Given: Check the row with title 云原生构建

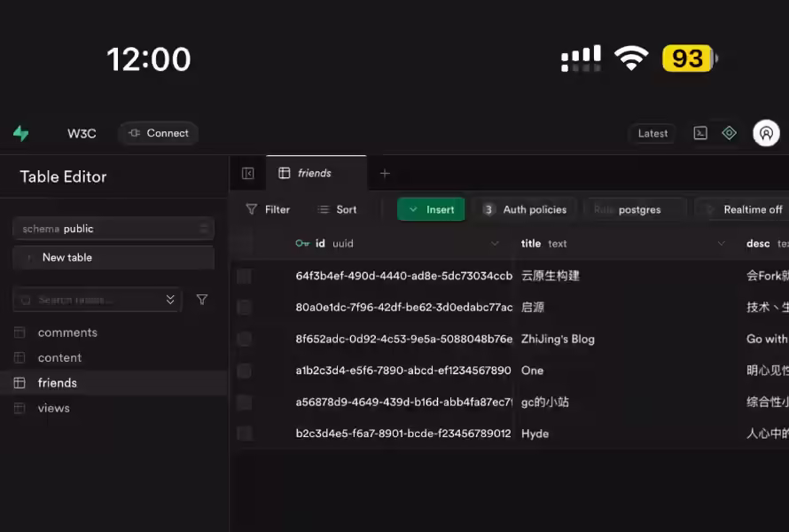Looking at the screenshot, I should (x=244, y=276).
